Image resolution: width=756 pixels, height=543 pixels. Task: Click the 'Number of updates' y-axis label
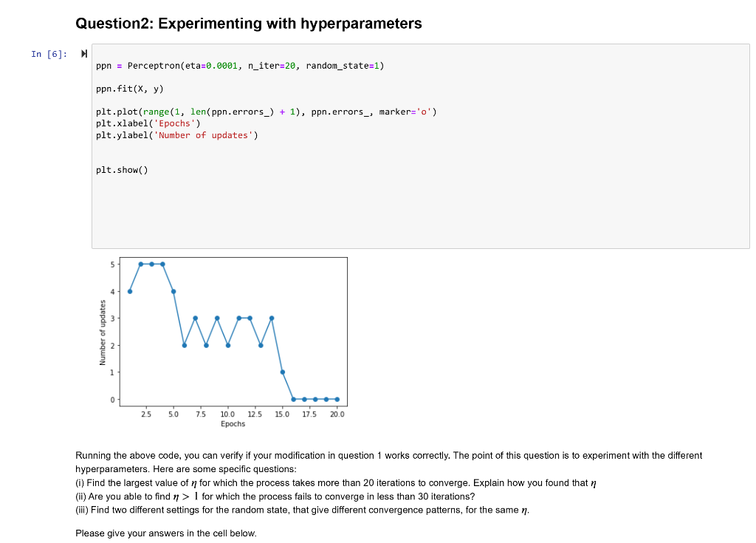point(102,332)
